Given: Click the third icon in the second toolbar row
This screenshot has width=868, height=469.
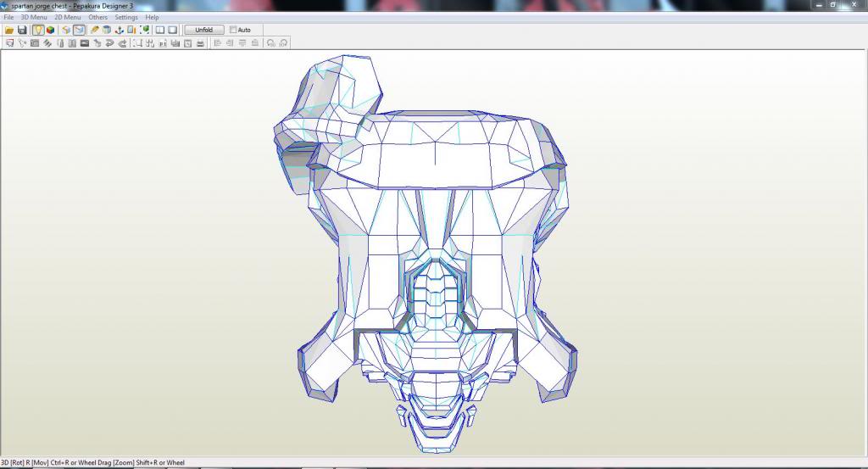Looking at the screenshot, I should 35,43.
